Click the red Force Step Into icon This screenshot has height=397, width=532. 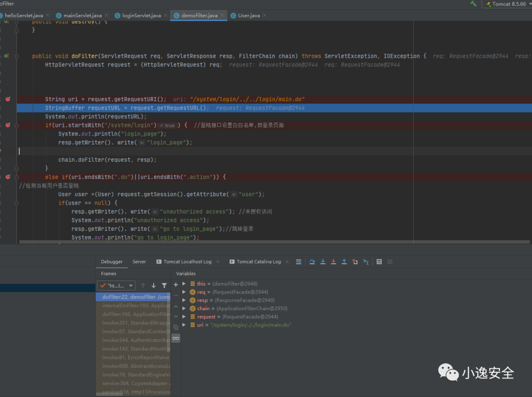(x=333, y=261)
